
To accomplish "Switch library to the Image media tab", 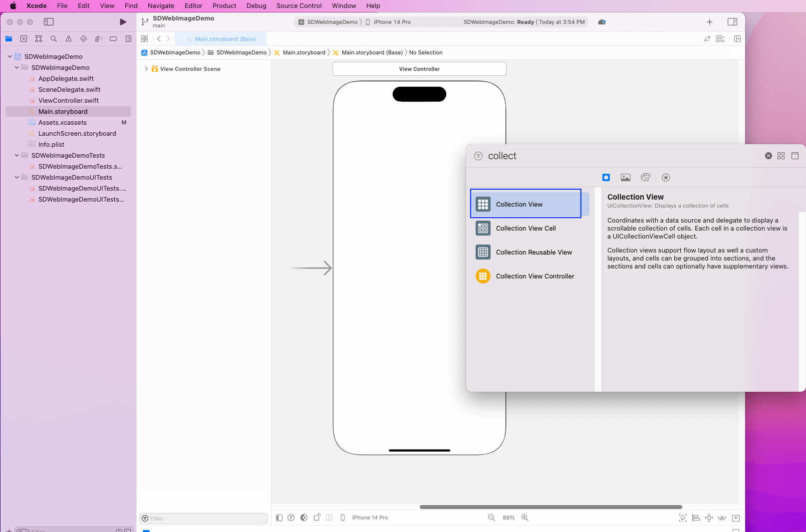I will click(625, 177).
